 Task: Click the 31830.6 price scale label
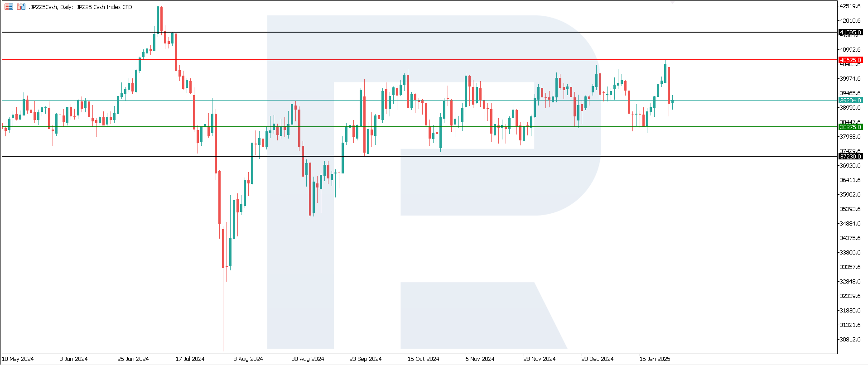point(850,311)
